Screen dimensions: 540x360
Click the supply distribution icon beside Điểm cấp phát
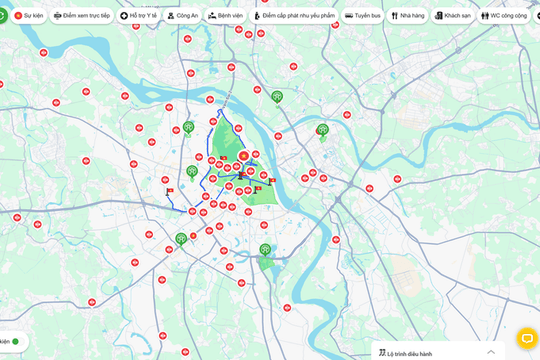tap(257, 16)
